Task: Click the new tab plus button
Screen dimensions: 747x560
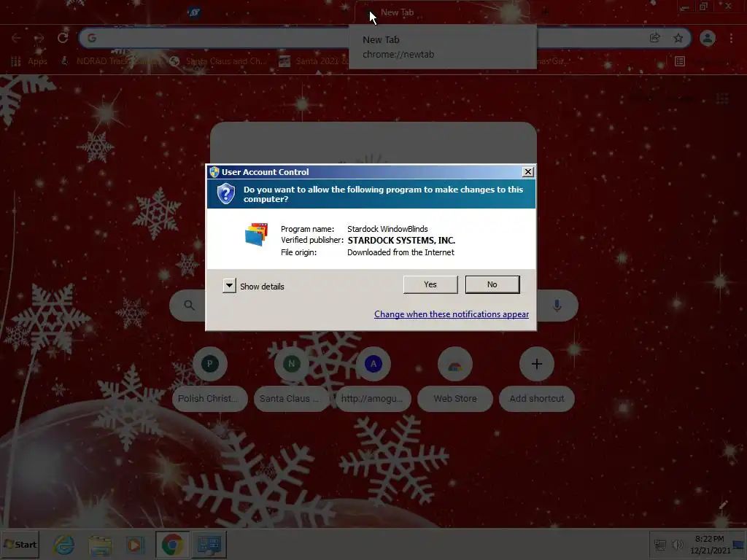Action: click(x=544, y=12)
